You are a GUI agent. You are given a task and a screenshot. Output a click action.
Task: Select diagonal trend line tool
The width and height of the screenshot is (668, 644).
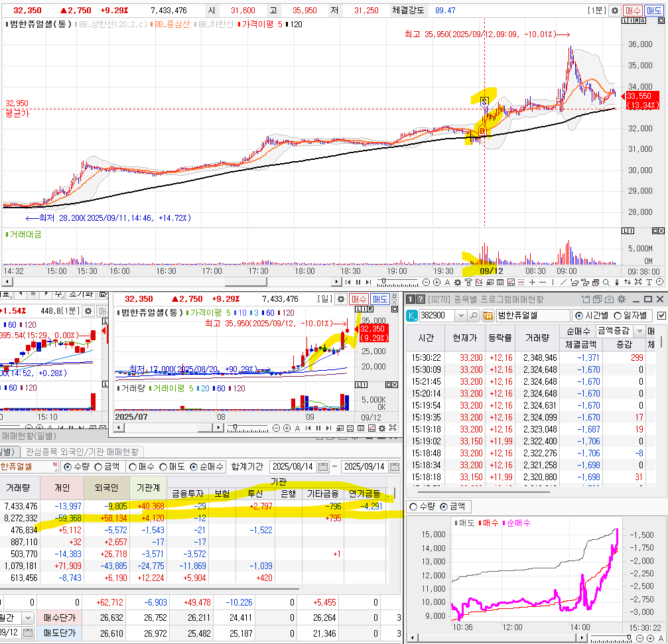pyautogui.click(x=563, y=282)
